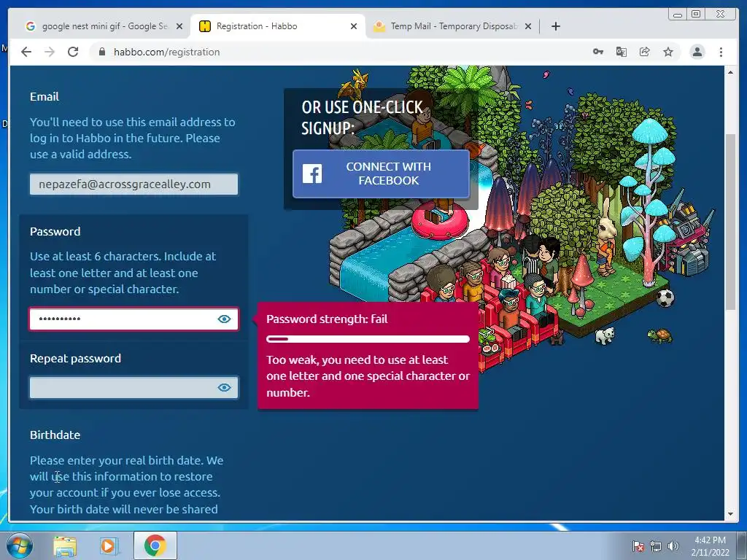Screen dimensions: 747x560
Task: Click the page scroll up arrow
Action: (730, 72)
